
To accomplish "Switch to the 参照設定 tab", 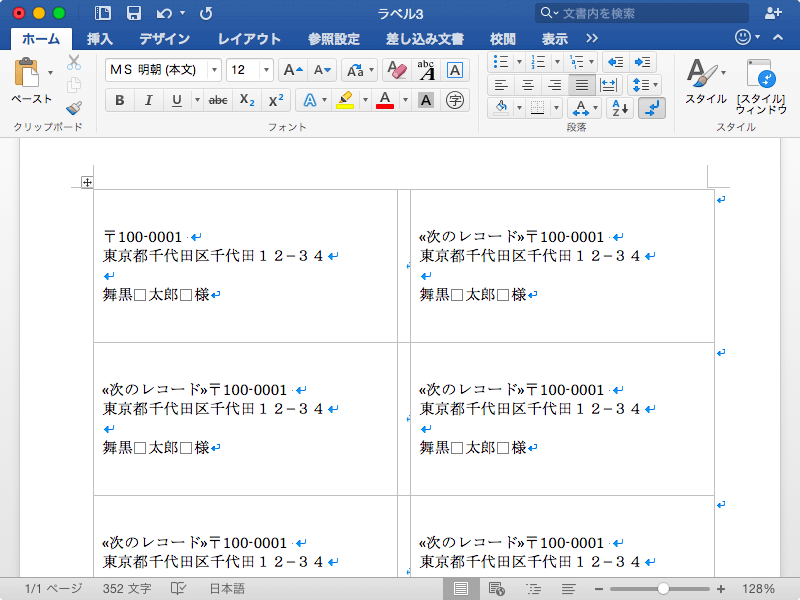I will (x=334, y=39).
